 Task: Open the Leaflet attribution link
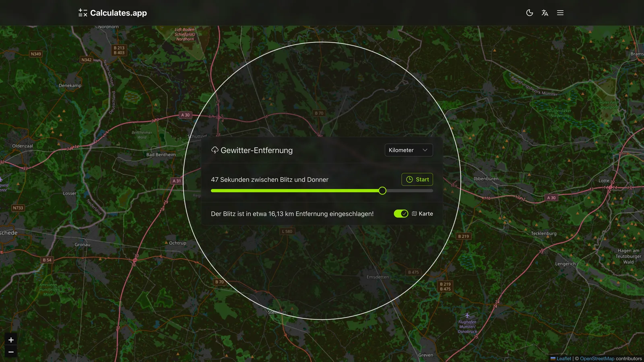pos(561,358)
